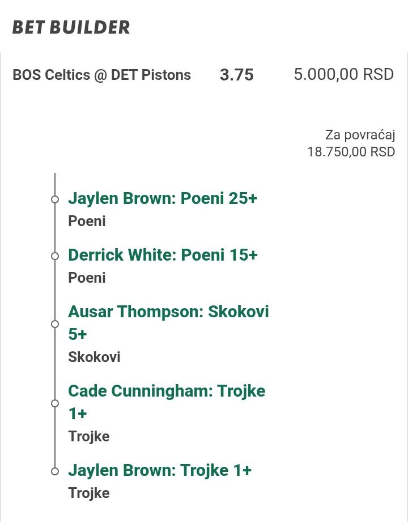408x532 pixels.
Task: Open the BOS Celtics @ DET Pistons match
Action: (x=102, y=75)
